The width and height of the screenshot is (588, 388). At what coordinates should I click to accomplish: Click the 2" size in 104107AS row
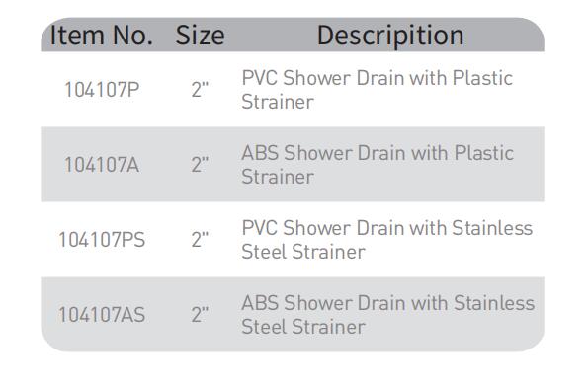pyautogui.click(x=200, y=315)
